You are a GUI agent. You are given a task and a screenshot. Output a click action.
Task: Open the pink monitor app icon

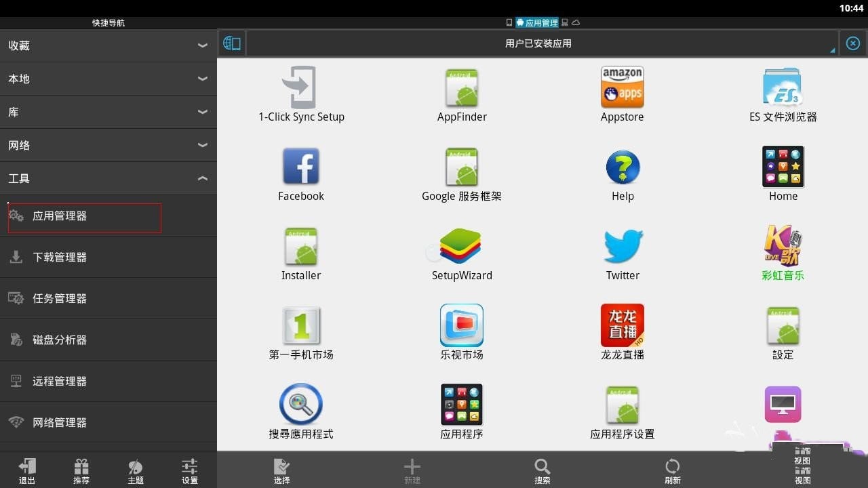(783, 405)
